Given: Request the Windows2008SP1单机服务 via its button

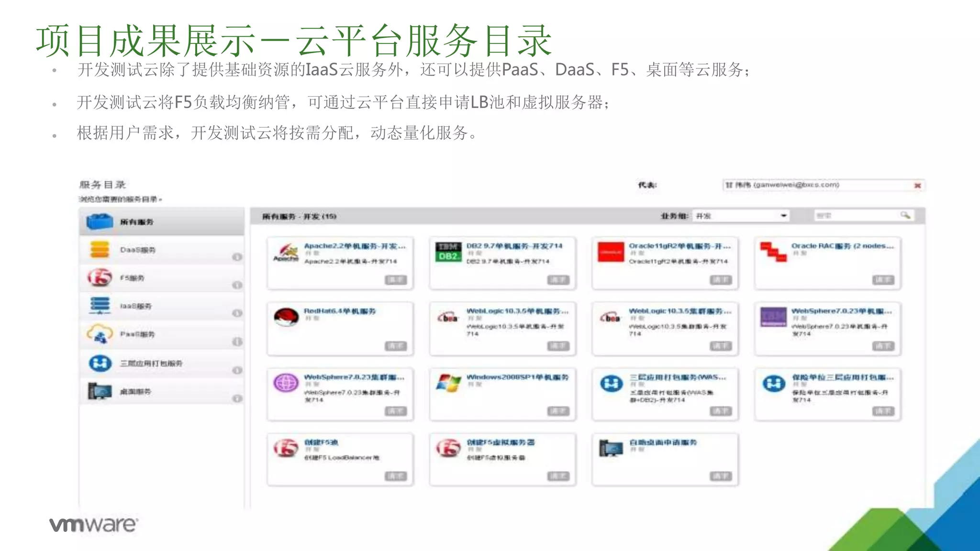Looking at the screenshot, I should 558,411.
